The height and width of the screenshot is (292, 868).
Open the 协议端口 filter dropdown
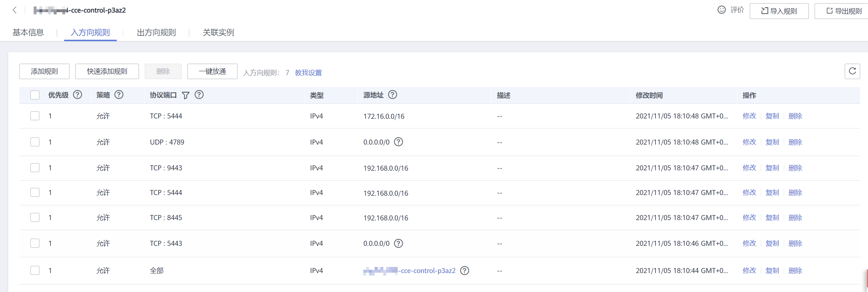[x=186, y=95]
